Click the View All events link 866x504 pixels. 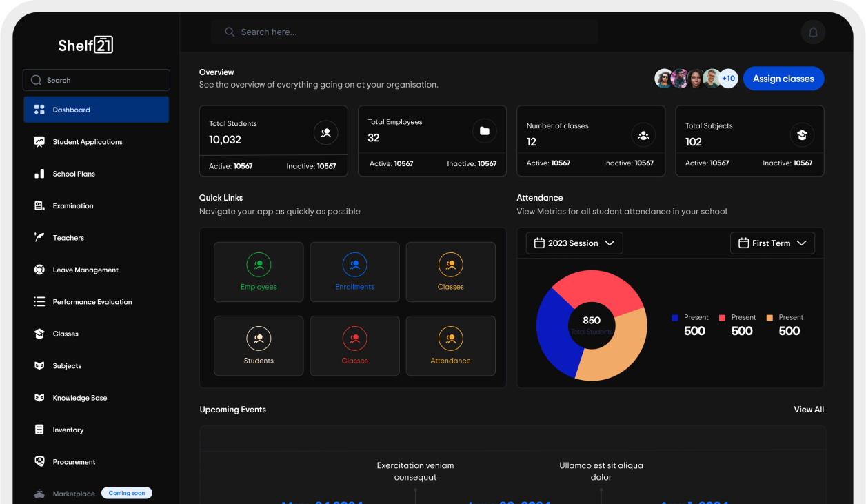pos(808,410)
